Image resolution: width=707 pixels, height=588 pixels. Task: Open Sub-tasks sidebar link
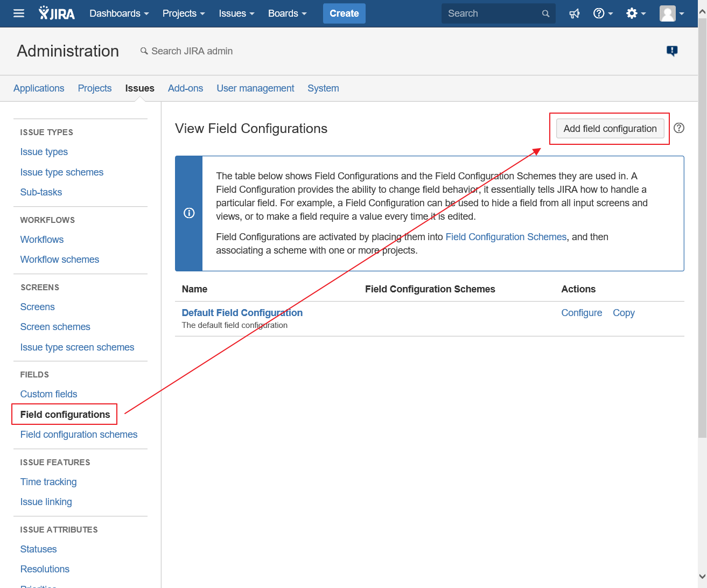[41, 192]
